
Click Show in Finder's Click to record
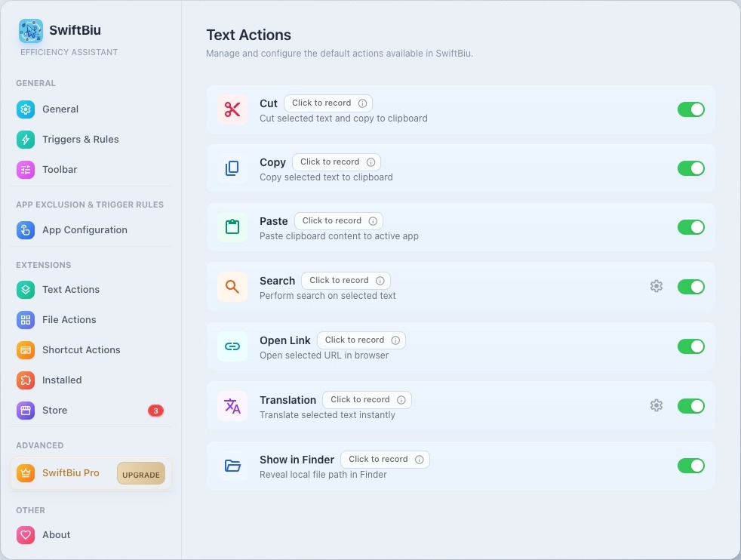coord(385,460)
